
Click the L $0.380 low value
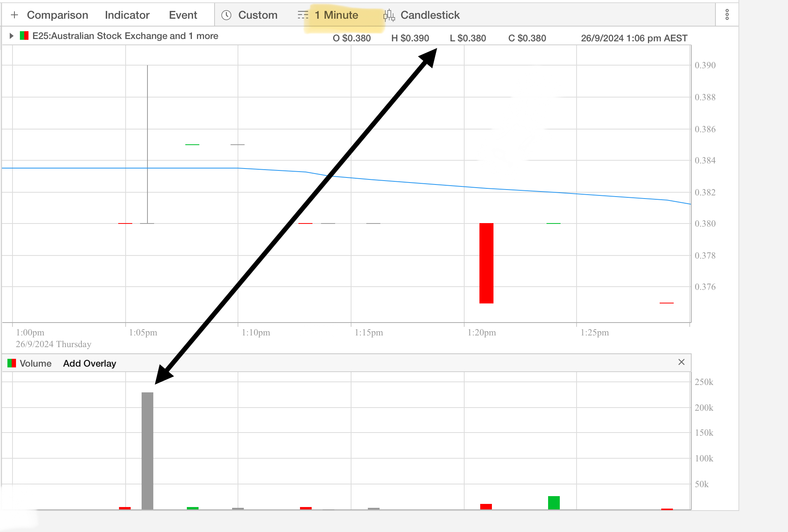point(468,38)
